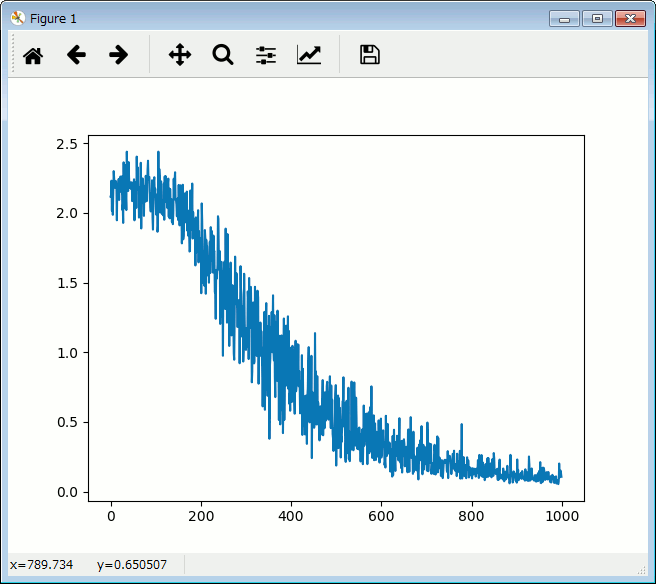
Task: Toggle the Zoom to rectangle tool
Action: (222, 55)
